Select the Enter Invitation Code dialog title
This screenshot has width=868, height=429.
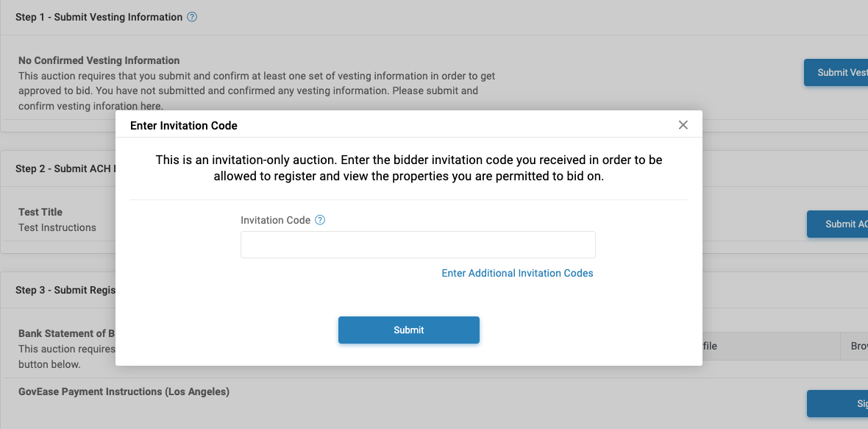(x=184, y=126)
